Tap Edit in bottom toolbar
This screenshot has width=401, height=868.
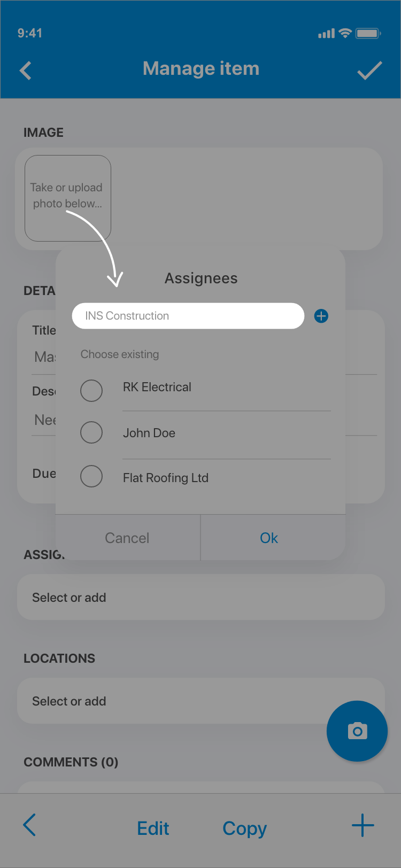(x=153, y=828)
